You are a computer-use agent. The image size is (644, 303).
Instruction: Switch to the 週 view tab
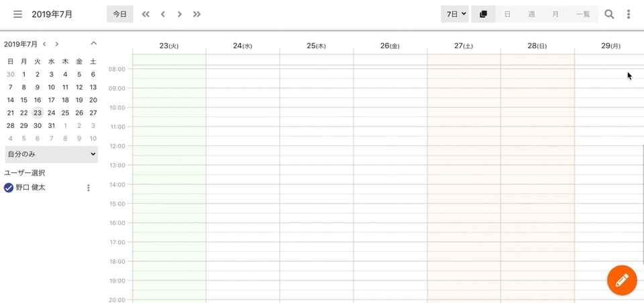click(531, 14)
